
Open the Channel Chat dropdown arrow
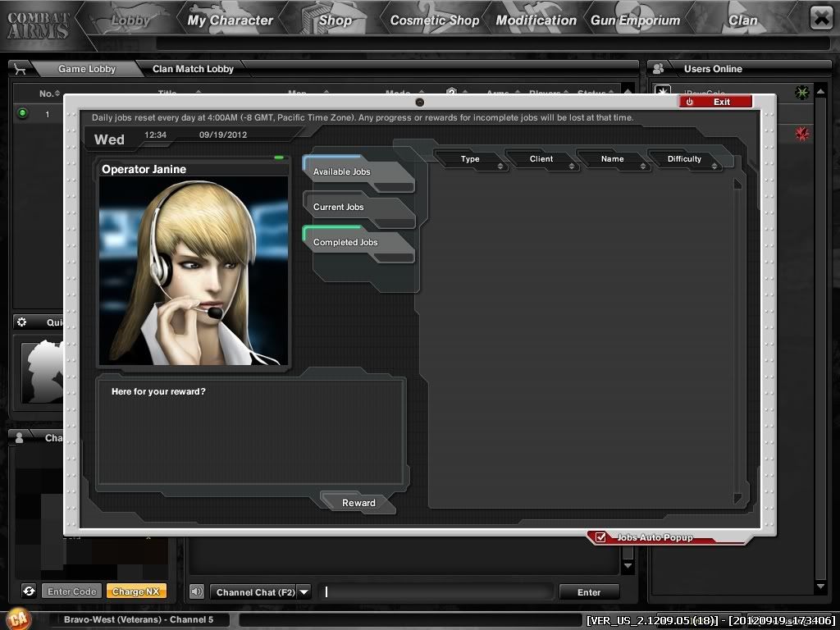tap(304, 591)
